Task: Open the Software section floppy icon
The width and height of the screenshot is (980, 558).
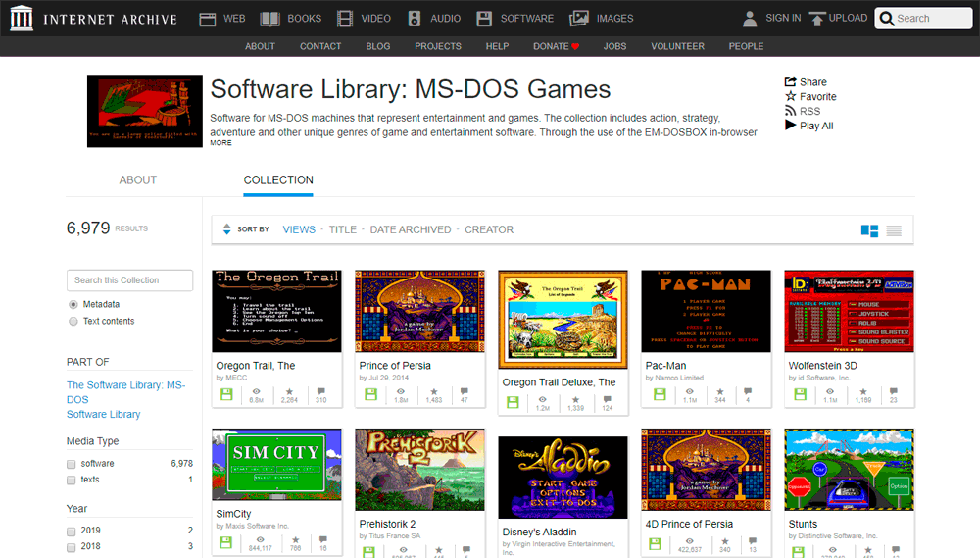Action: pos(484,19)
